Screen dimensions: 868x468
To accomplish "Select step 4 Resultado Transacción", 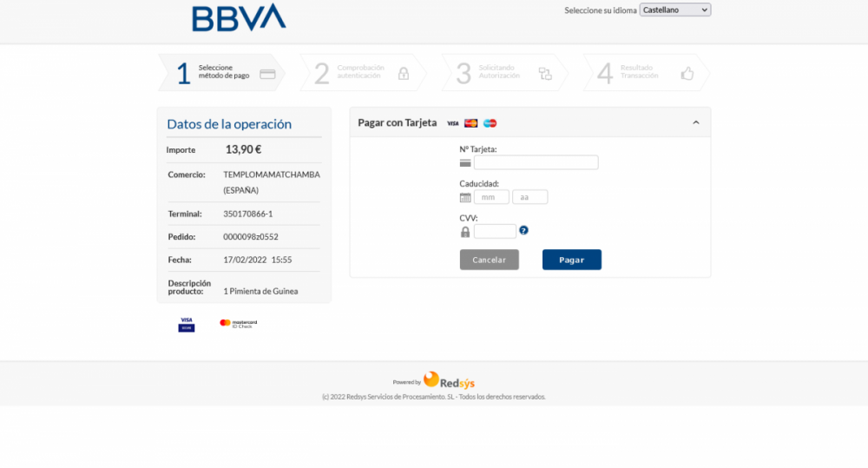I will pyautogui.click(x=644, y=73).
